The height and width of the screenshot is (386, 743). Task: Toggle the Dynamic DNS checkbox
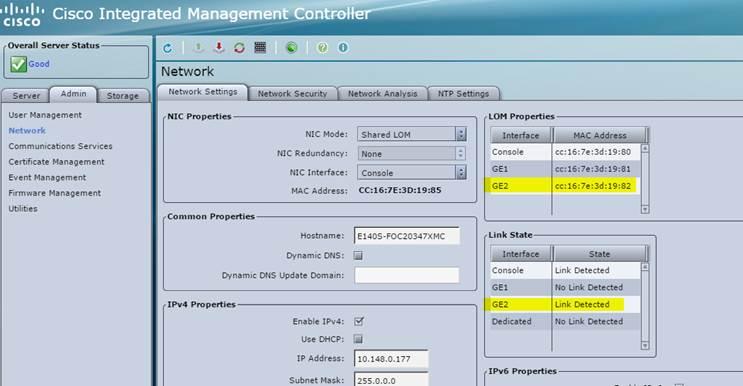pyautogui.click(x=358, y=255)
